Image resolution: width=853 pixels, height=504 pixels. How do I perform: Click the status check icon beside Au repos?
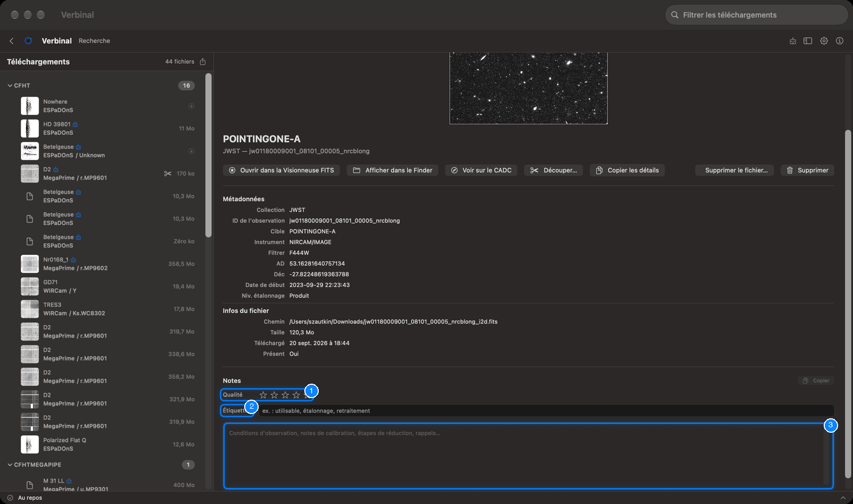pyautogui.click(x=10, y=498)
